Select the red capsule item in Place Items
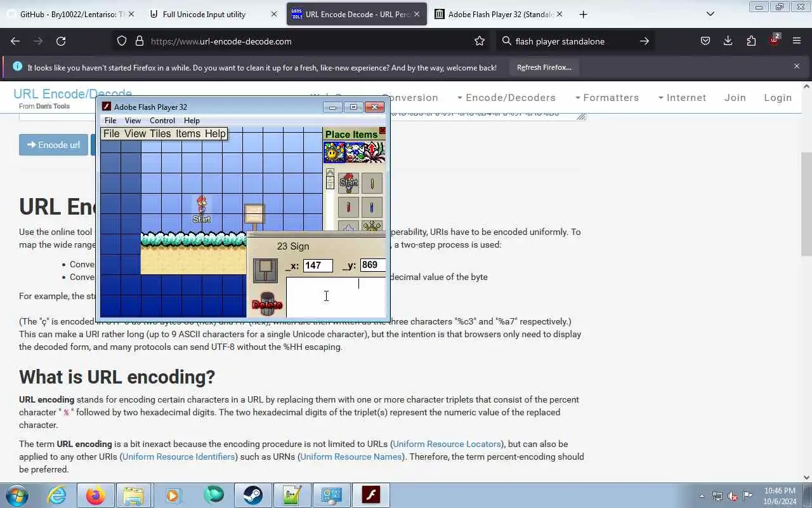Screen dimensions: 812x508 click(348, 207)
